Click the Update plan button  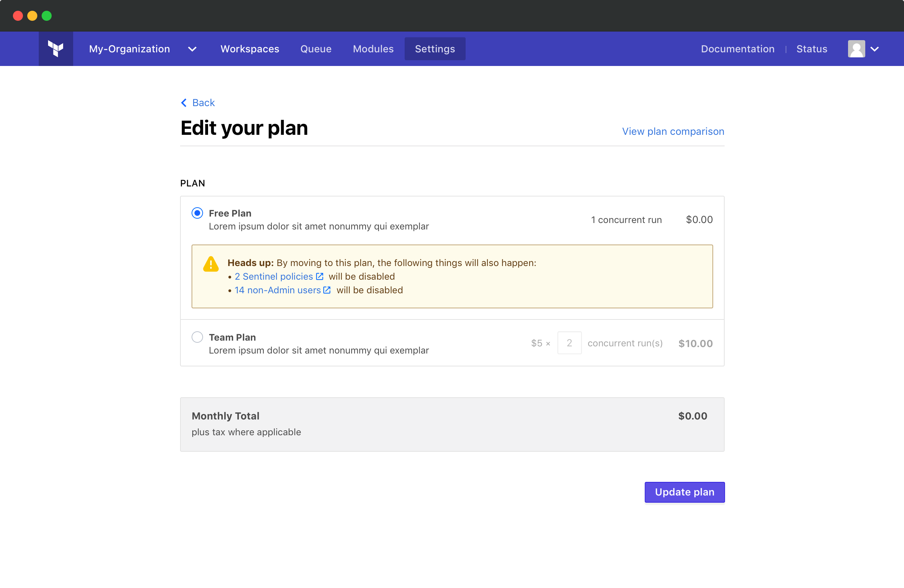(x=684, y=492)
